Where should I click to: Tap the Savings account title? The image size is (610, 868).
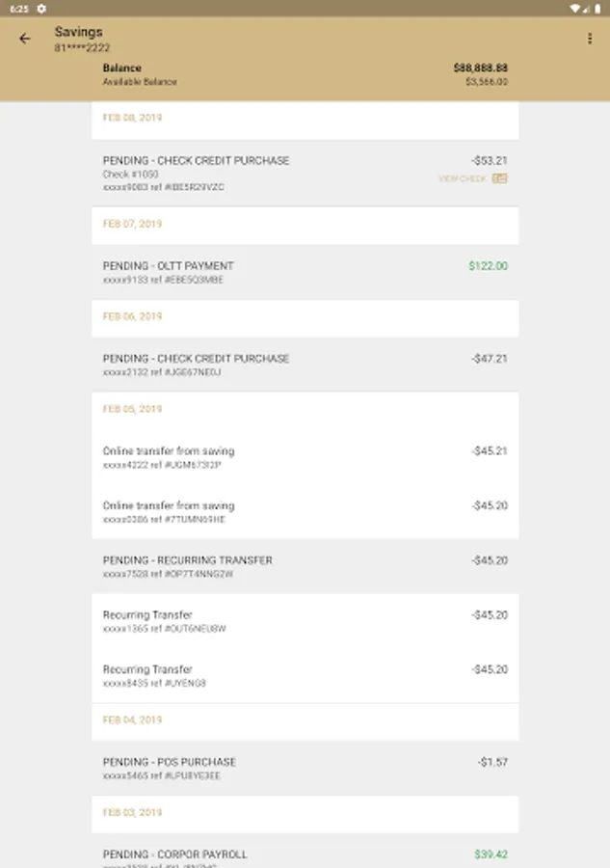tap(79, 32)
